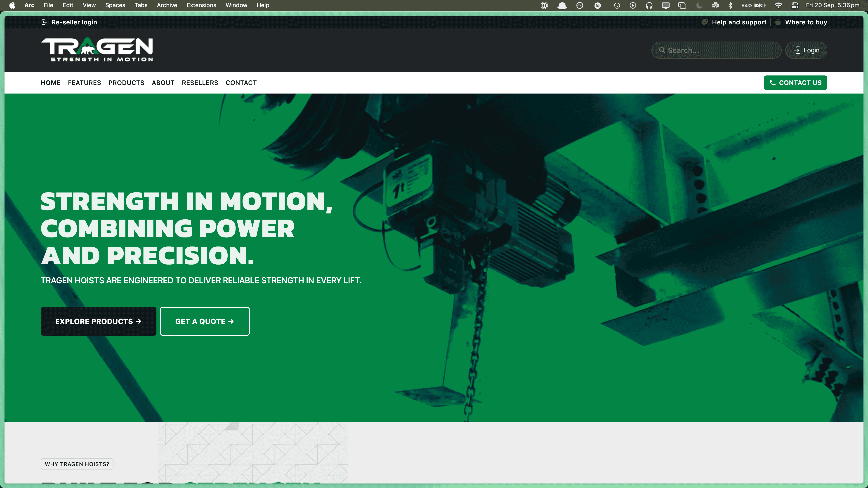Click the Re-seller login link
The height and width of the screenshot is (488, 868).
tap(69, 22)
